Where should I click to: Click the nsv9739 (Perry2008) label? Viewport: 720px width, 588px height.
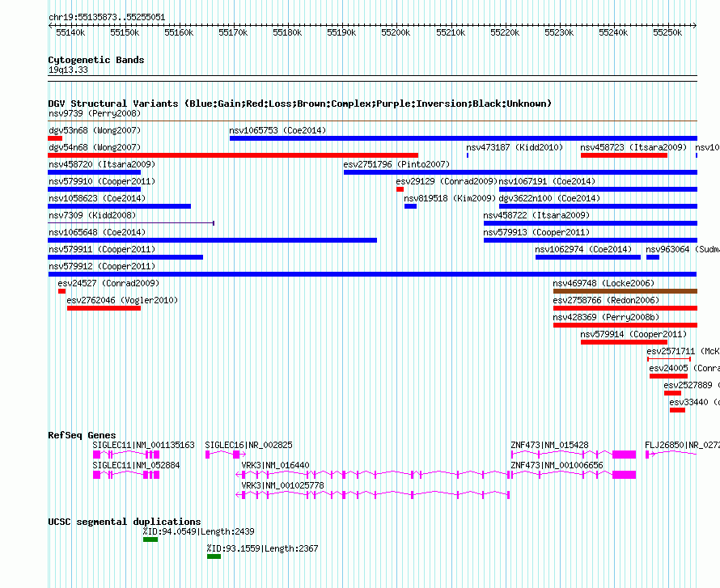coord(95,113)
